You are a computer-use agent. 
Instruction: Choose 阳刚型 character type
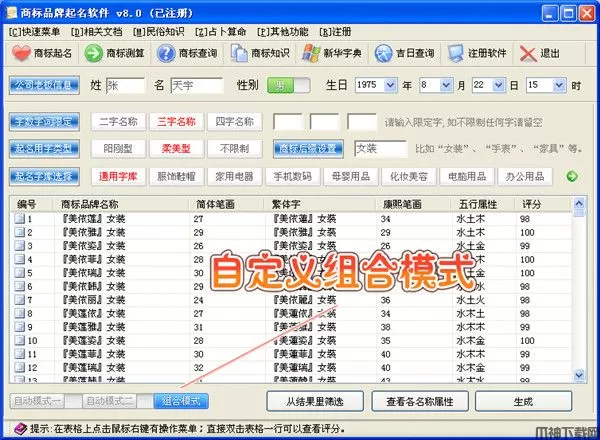tap(118, 149)
